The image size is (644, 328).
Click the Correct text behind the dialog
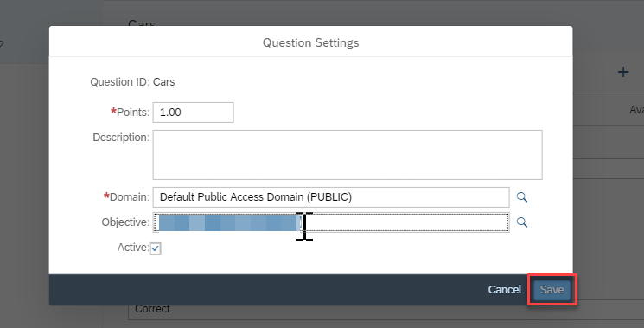[x=152, y=309]
